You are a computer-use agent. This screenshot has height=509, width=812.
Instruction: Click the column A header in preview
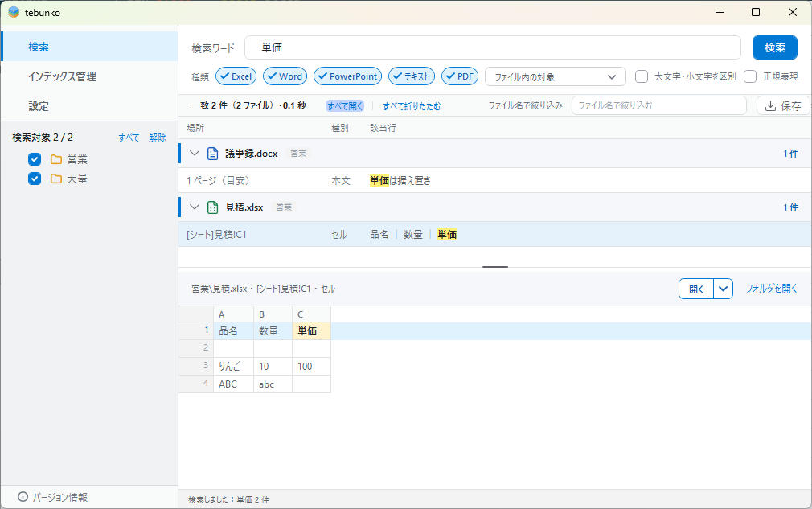(234, 314)
